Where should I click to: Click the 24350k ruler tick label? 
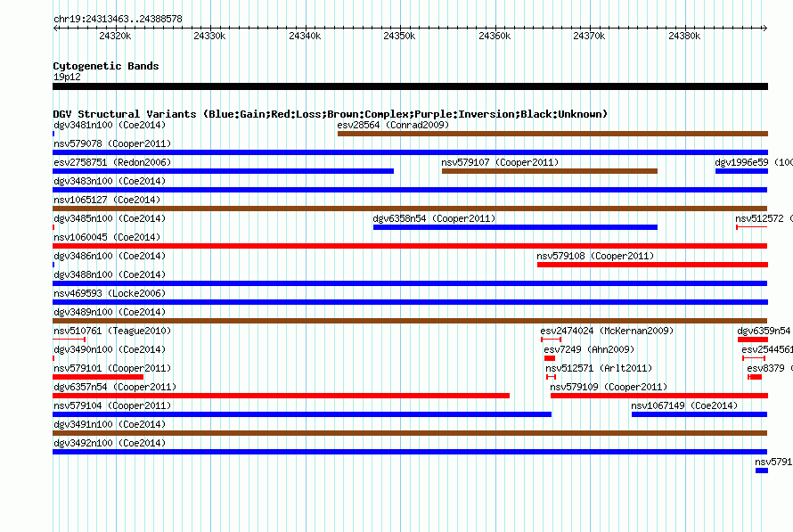pos(399,36)
